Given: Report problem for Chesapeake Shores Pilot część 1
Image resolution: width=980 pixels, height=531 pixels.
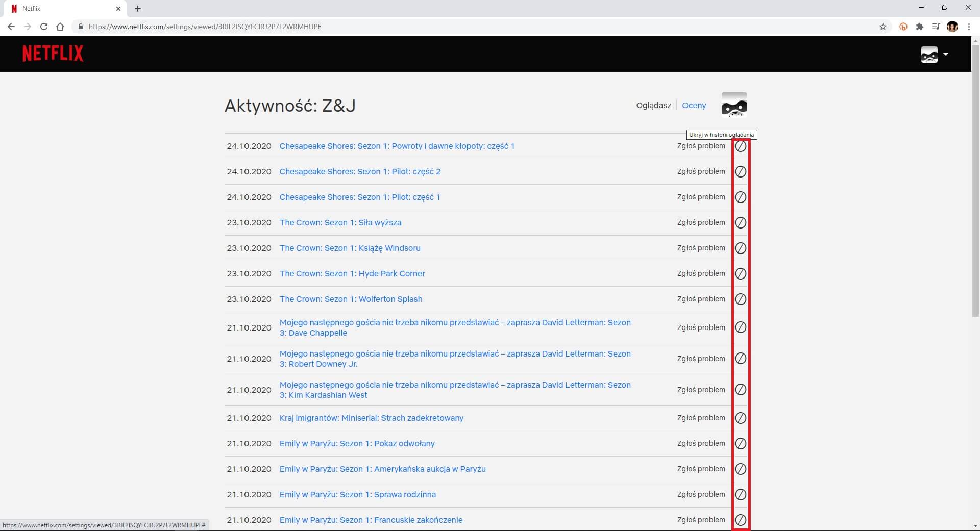Looking at the screenshot, I should [701, 197].
